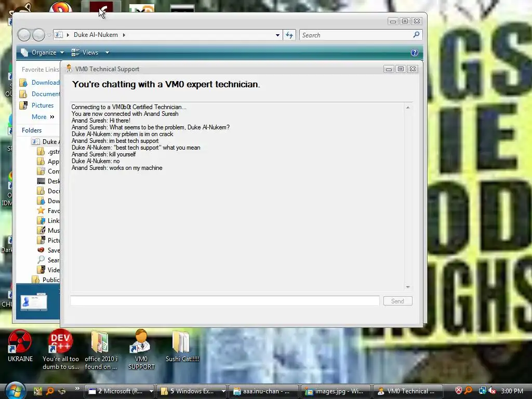Expand More favorite links chevron

click(x=52, y=117)
